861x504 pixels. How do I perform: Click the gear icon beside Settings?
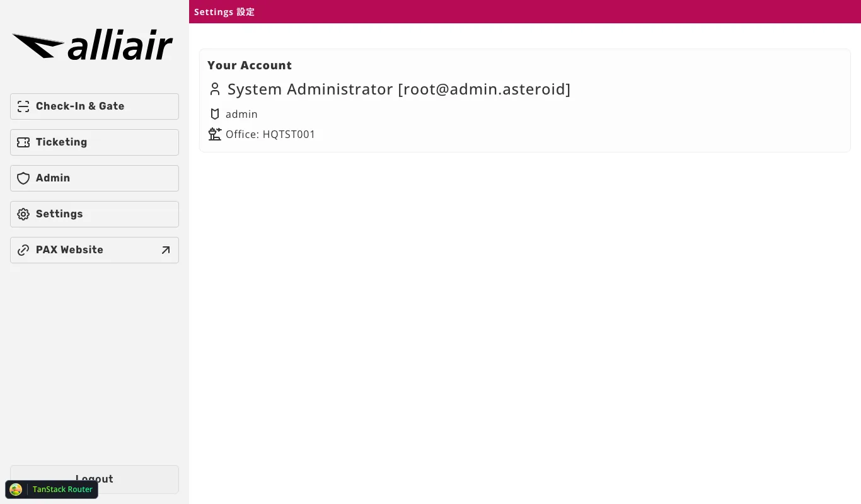tap(23, 214)
